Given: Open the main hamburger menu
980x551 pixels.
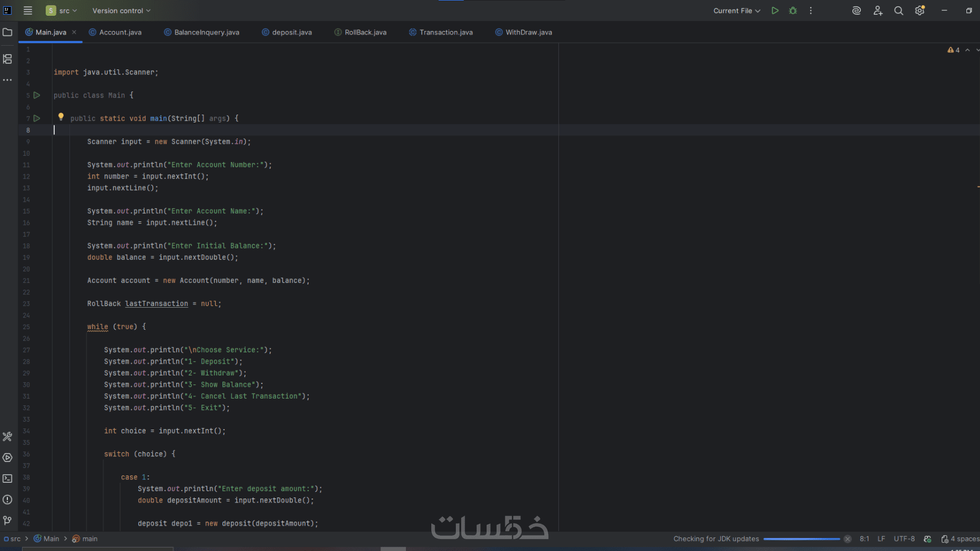Looking at the screenshot, I should (x=28, y=11).
